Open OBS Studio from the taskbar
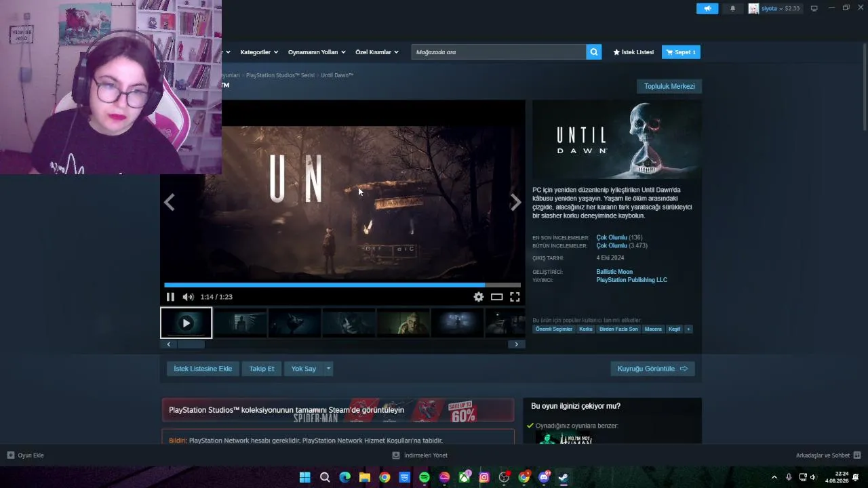Image resolution: width=868 pixels, height=488 pixels. 504,477
